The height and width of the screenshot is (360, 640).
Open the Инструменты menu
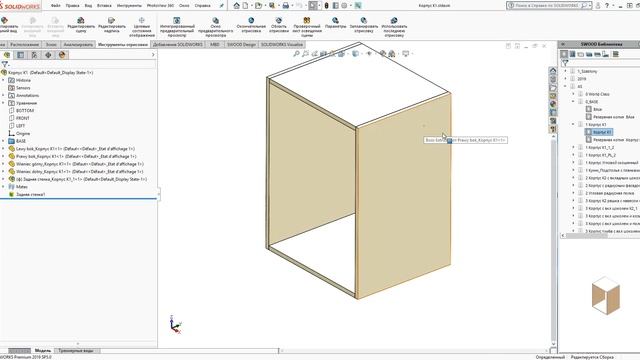tap(129, 6)
